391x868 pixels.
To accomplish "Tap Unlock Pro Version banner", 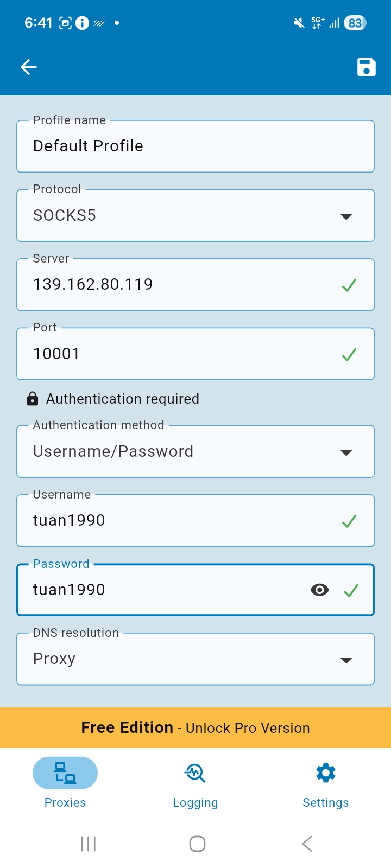I will 195,727.
